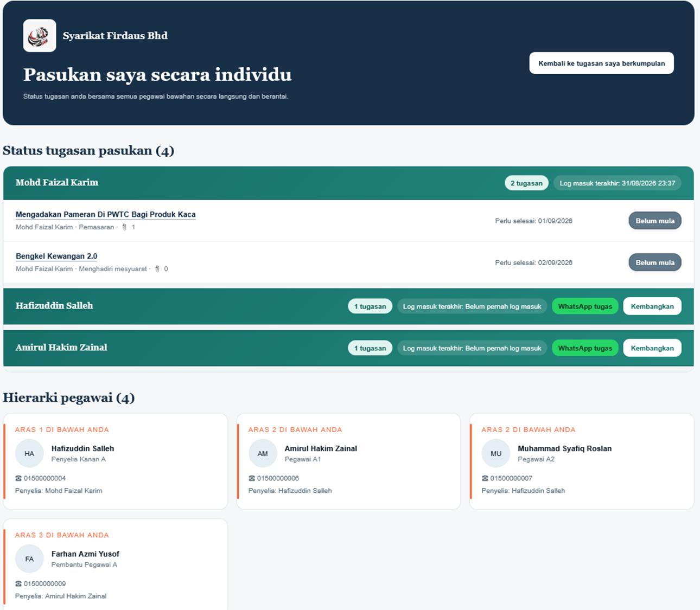The width and height of the screenshot is (700, 610).
Task: Click Amirul Hakim Zainal's 'Belum pernah log masuk' badge
Action: 472,348
